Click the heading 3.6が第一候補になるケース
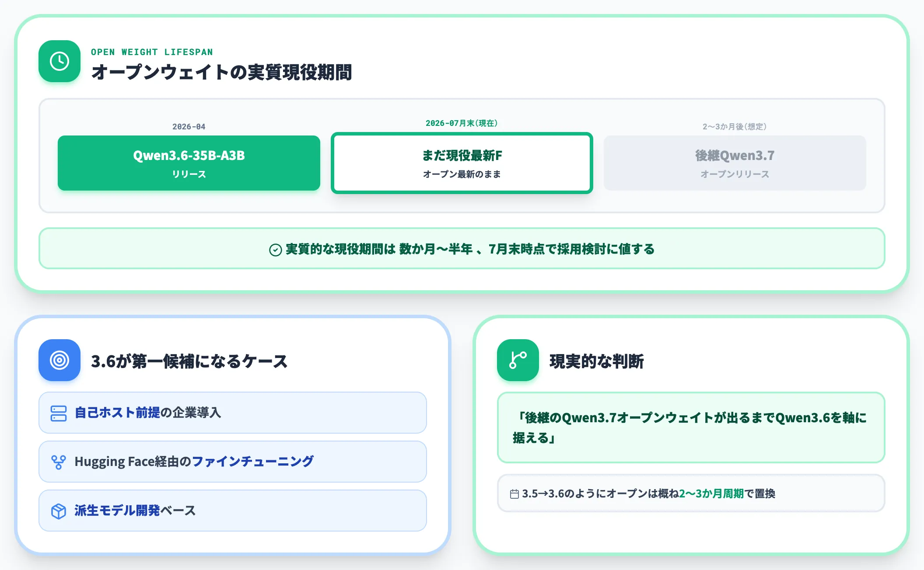The image size is (924, 570). (189, 361)
